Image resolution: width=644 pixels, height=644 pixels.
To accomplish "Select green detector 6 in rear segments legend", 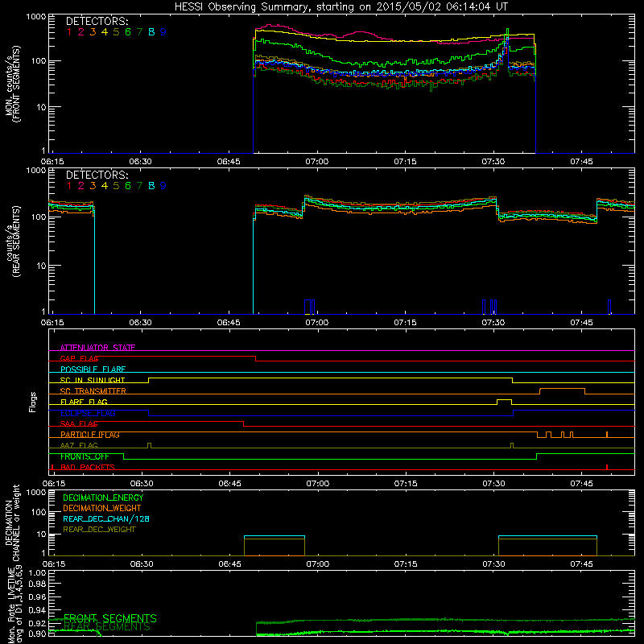I will (128, 186).
